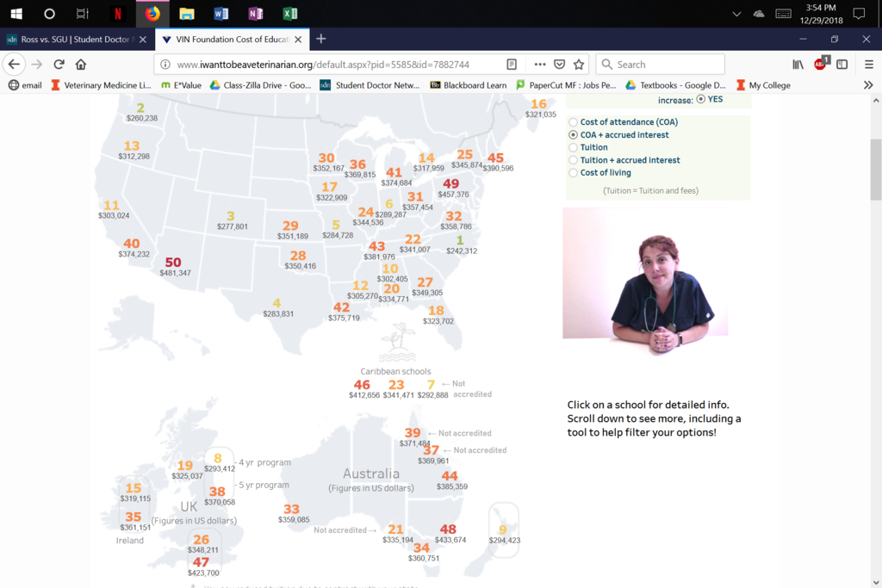Bookmark this page with the star icon
The image size is (882, 588).
[x=579, y=64]
